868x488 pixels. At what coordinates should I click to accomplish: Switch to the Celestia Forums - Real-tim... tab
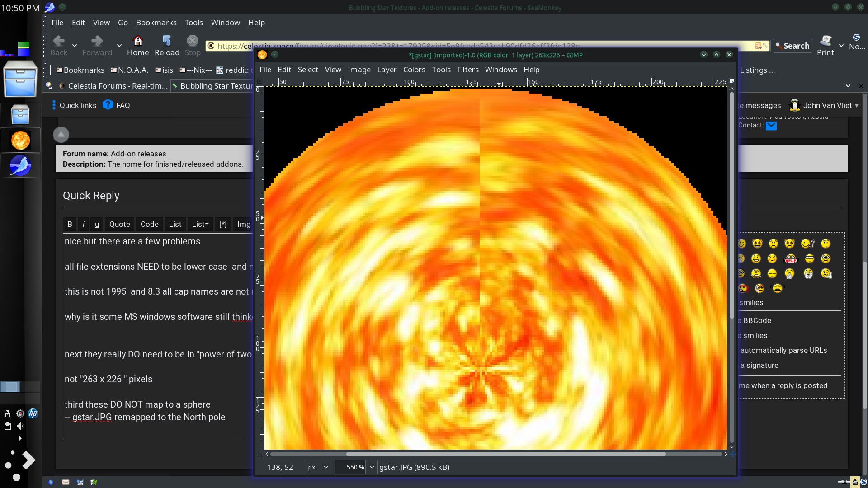[114, 86]
